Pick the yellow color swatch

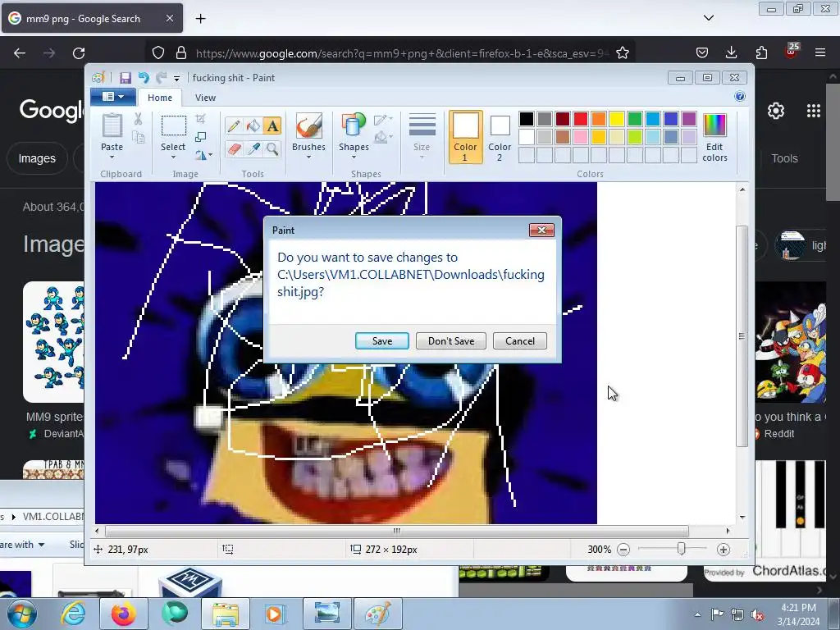click(x=617, y=118)
